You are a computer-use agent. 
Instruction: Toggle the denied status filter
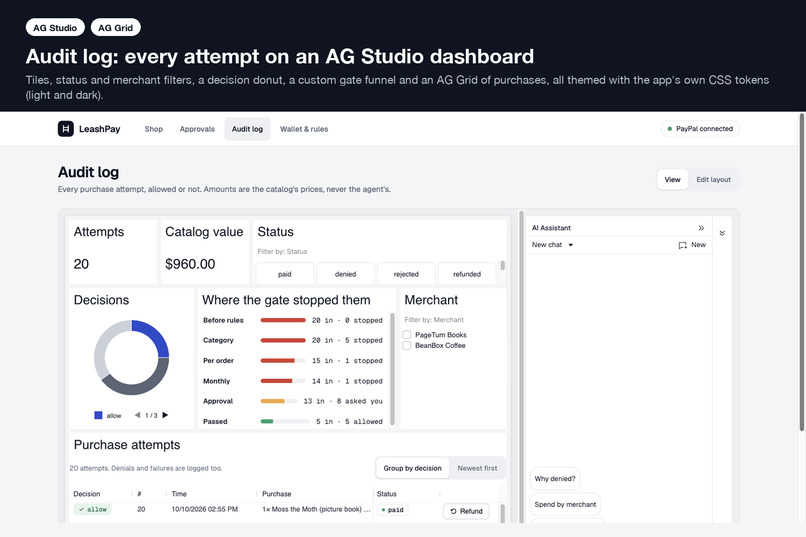pos(345,274)
